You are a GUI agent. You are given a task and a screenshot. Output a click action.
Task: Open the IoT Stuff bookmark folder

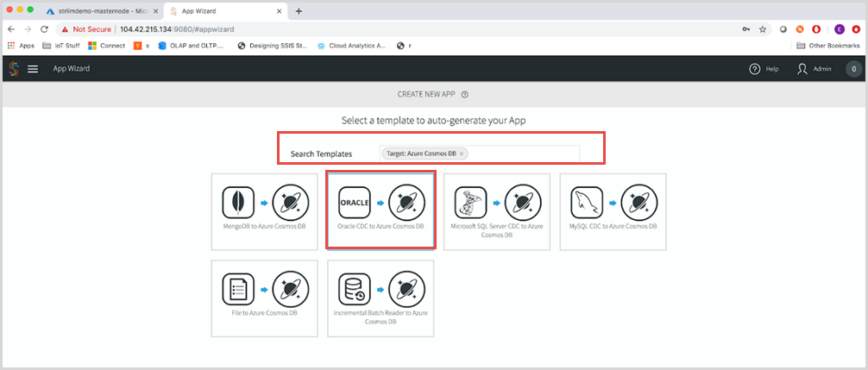tap(61, 46)
